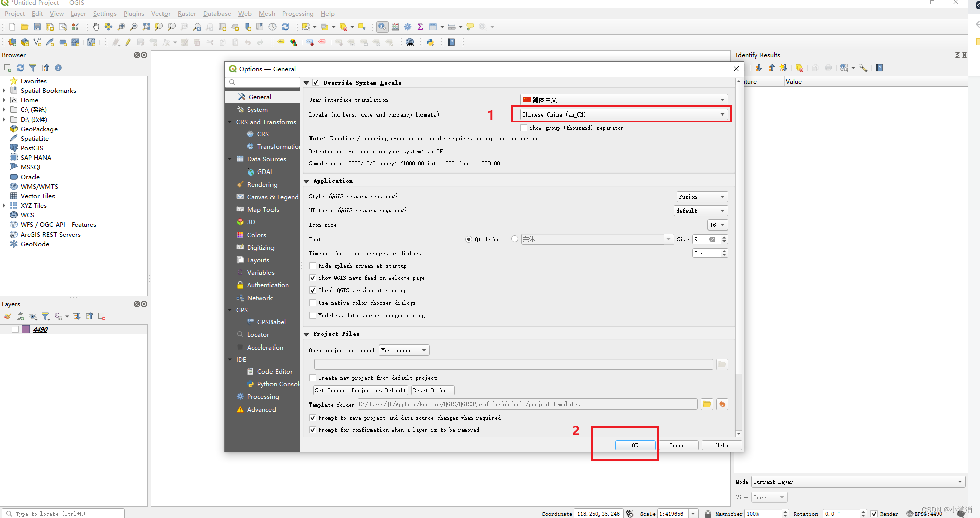
Task: Enable Show group (thousand) separator
Action: [524, 128]
